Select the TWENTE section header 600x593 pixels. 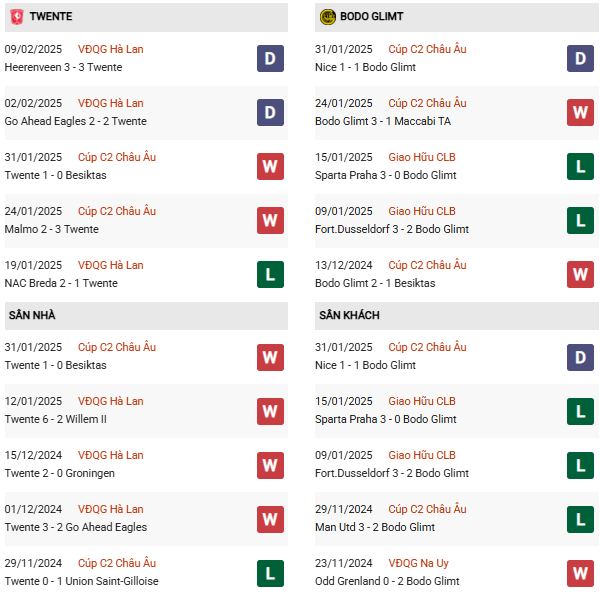point(51,17)
